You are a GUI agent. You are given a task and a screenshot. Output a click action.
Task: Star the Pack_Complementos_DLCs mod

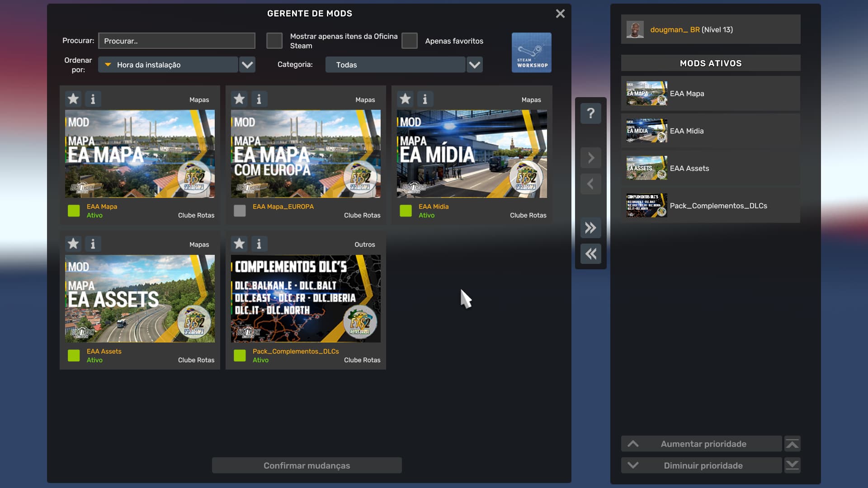pos(239,244)
